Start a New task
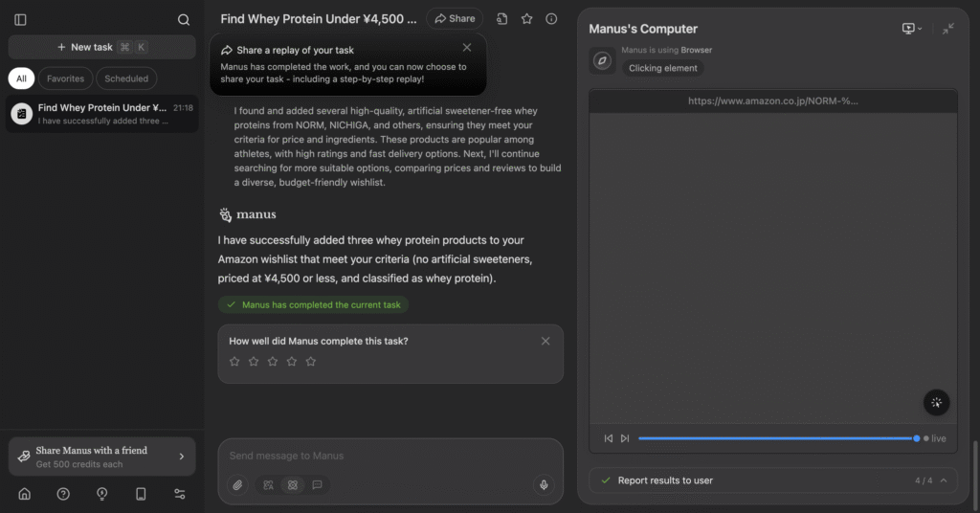This screenshot has height=513, width=980. tap(101, 47)
